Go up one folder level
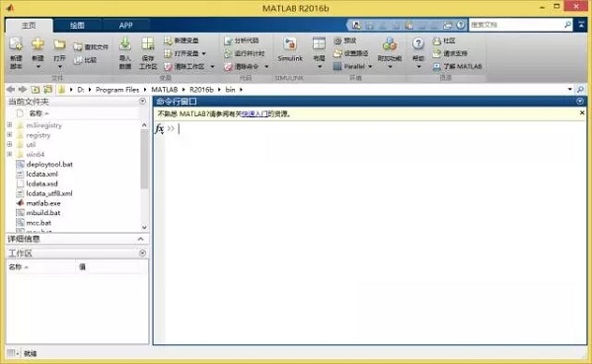The image size is (592, 364). tap(36, 90)
